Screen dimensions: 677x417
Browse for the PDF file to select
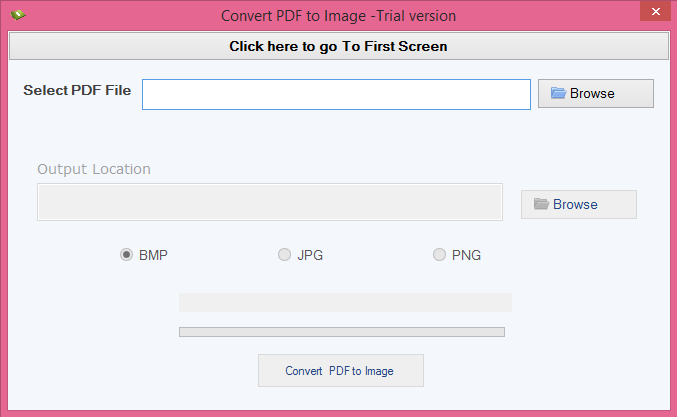pos(596,93)
